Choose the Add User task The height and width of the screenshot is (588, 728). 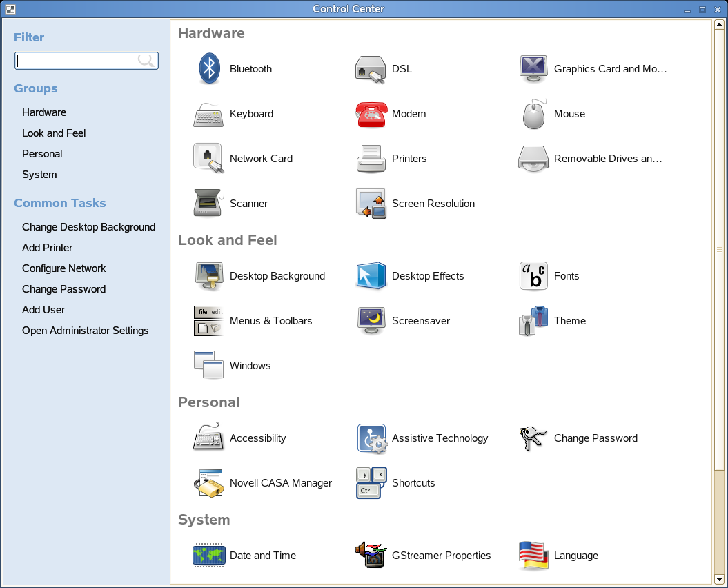pyautogui.click(x=43, y=310)
